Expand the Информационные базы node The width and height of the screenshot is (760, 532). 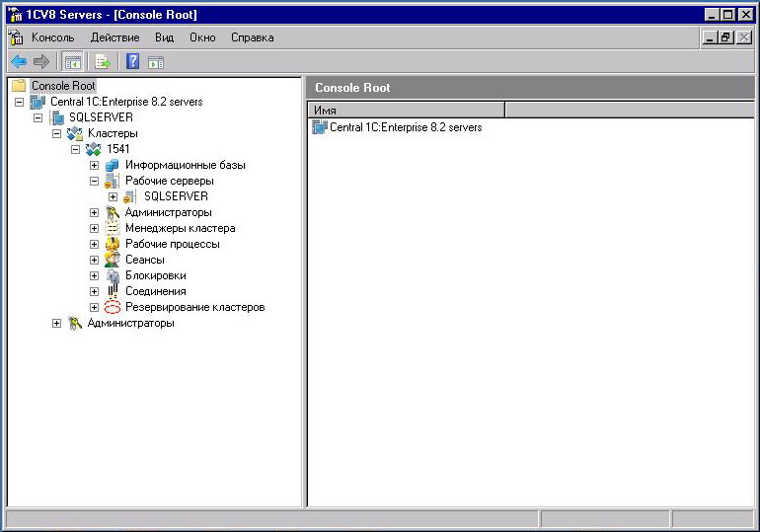(95, 165)
